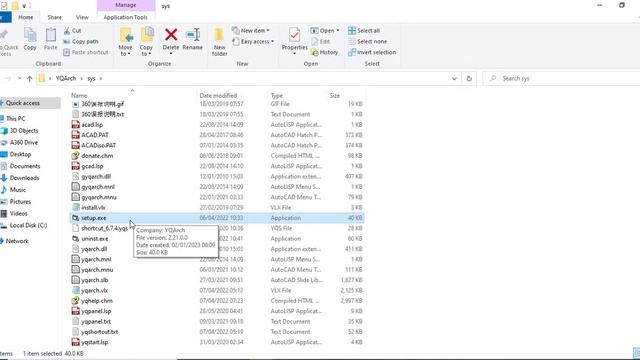Image resolution: width=640 pixels, height=360 pixels.
Task: Click the Manage contextual tab
Action: point(126,5)
